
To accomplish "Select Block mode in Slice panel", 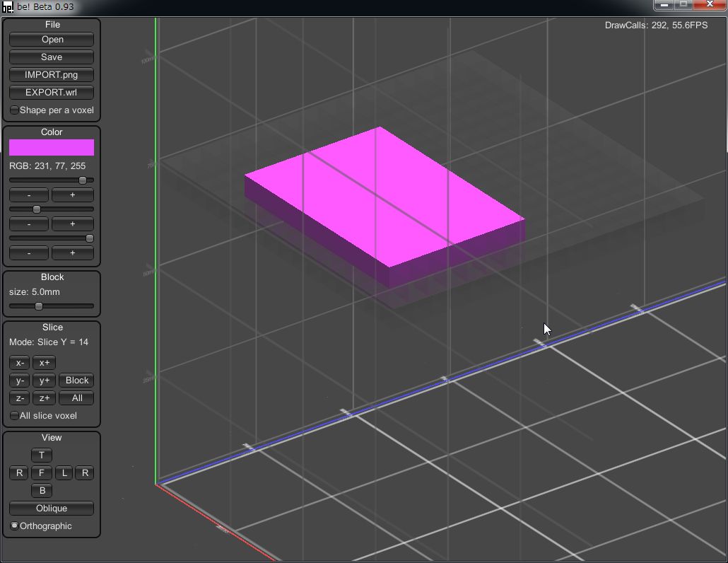I will (x=77, y=381).
